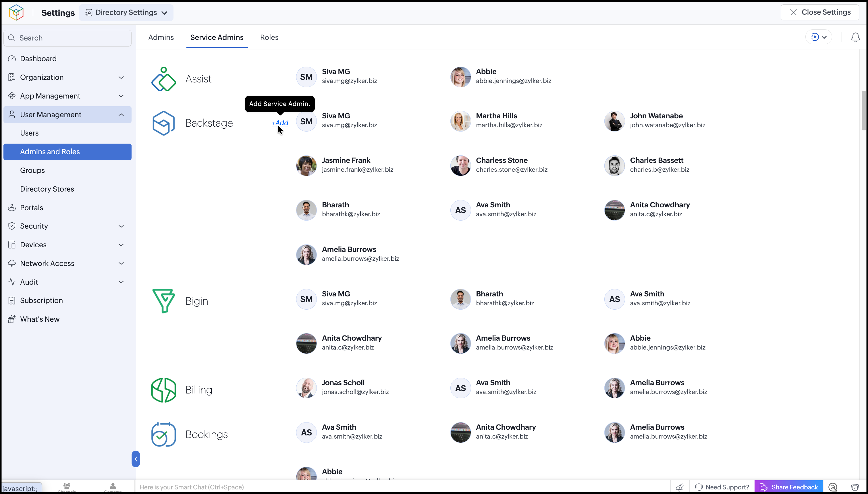
Task: Open the Bigin app icon
Action: (x=163, y=301)
